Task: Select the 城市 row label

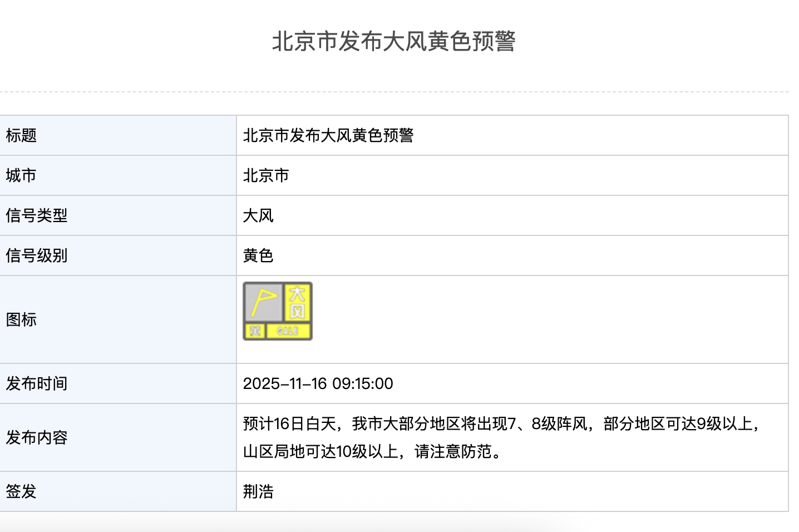Action: 21,175
